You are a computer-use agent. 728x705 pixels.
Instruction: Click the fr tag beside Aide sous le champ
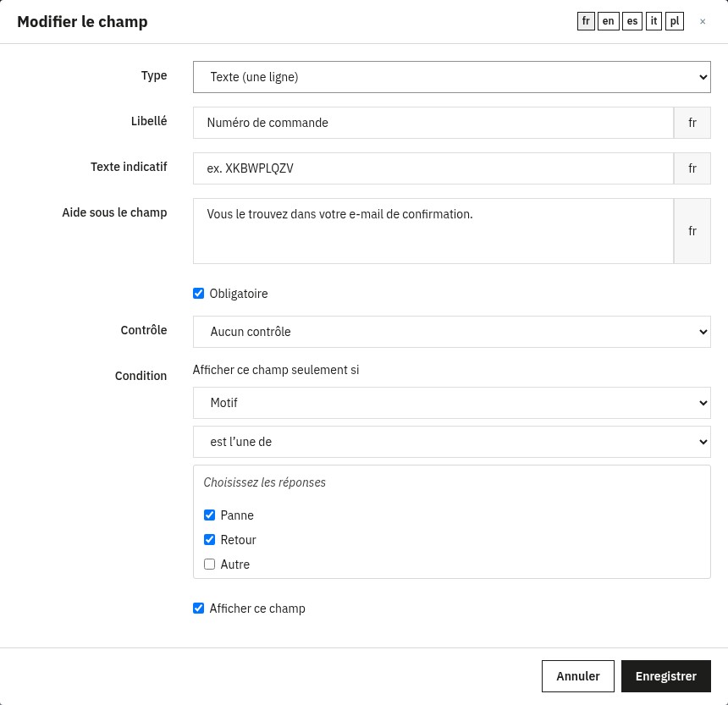pos(692,231)
